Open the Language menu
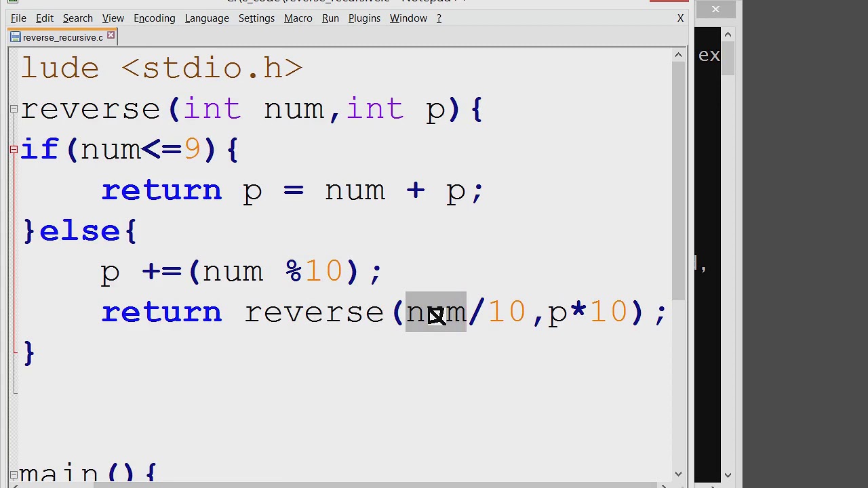Viewport: 868px width, 488px height. (207, 18)
